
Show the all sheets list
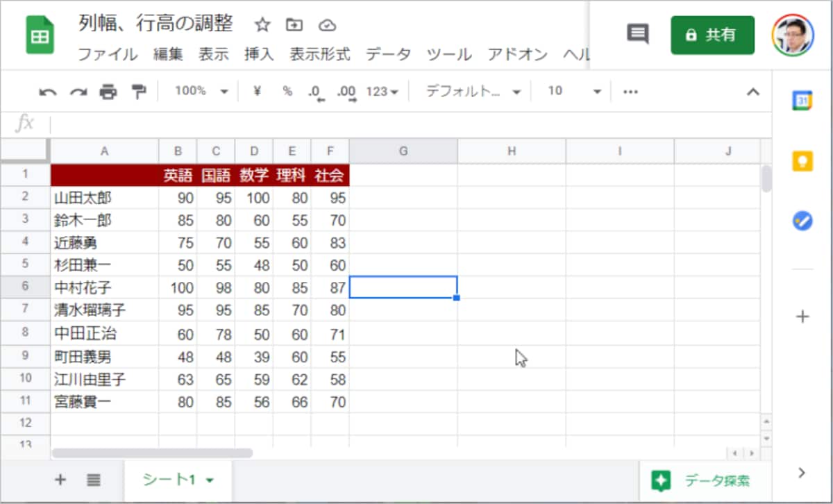tap(94, 480)
